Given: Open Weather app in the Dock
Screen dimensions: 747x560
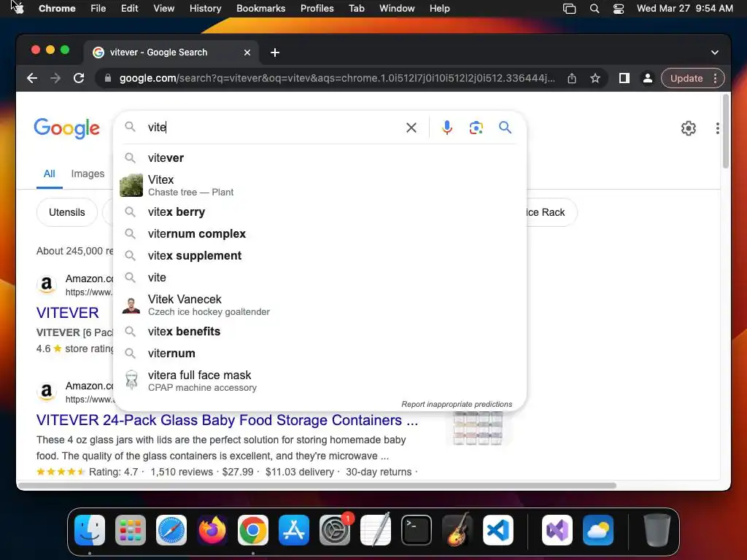Looking at the screenshot, I should click(x=598, y=530).
